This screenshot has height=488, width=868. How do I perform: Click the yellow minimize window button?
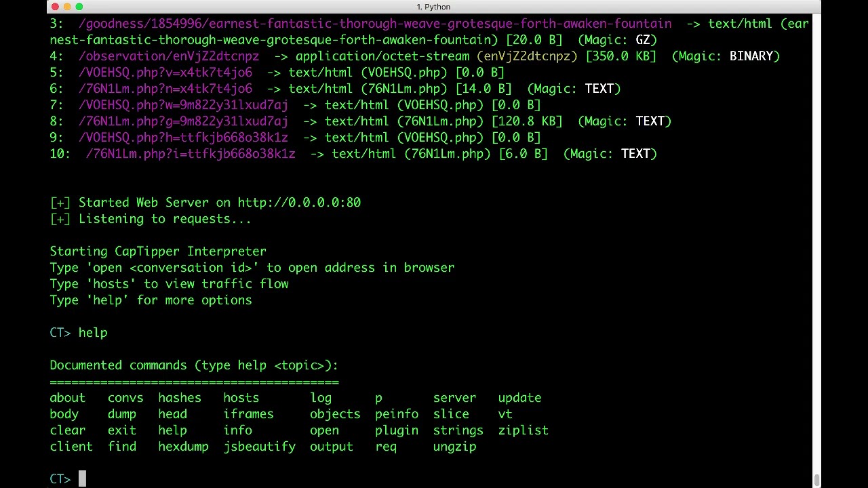(x=67, y=7)
